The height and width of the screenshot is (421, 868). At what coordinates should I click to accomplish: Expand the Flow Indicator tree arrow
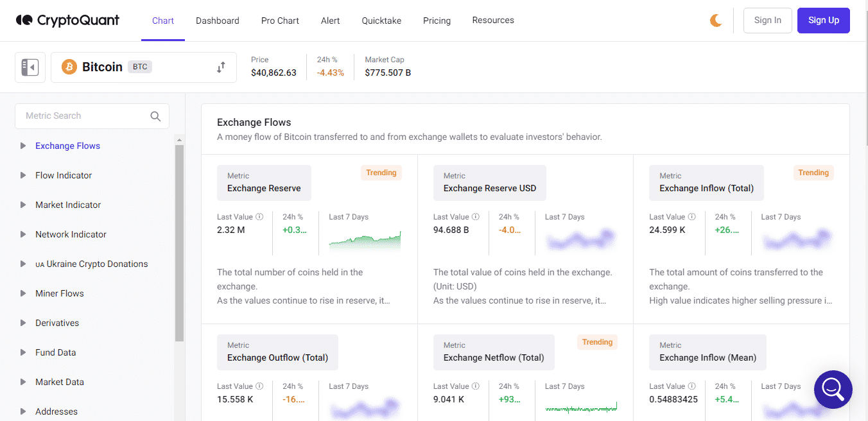coord(23,175)
